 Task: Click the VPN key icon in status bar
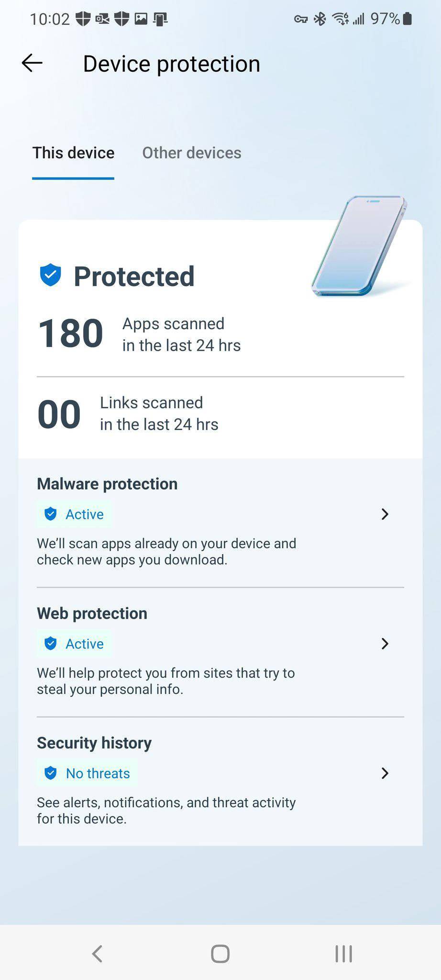click(x=300, y=18)
